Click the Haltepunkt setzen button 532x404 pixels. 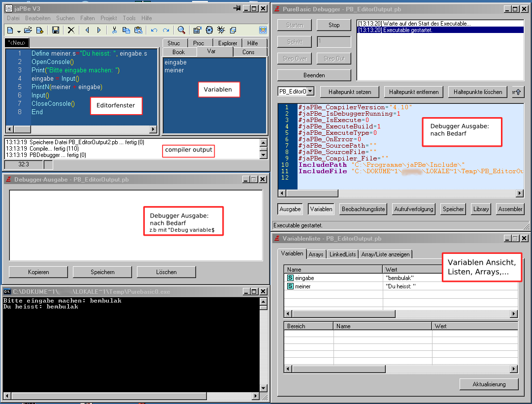pos(350,92)
